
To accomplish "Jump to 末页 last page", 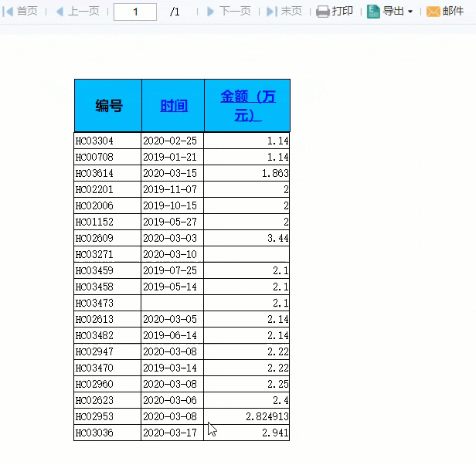I will (291, 12).
